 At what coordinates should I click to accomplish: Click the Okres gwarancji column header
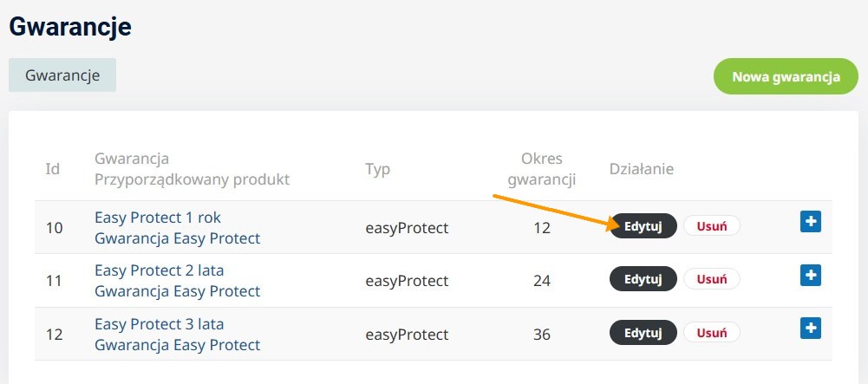tap(541, 169)
